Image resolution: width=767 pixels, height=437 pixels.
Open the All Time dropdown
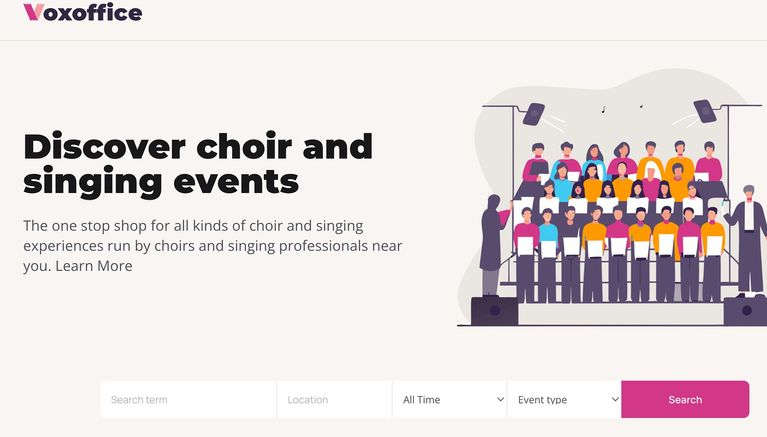click(x=449, y=400)
